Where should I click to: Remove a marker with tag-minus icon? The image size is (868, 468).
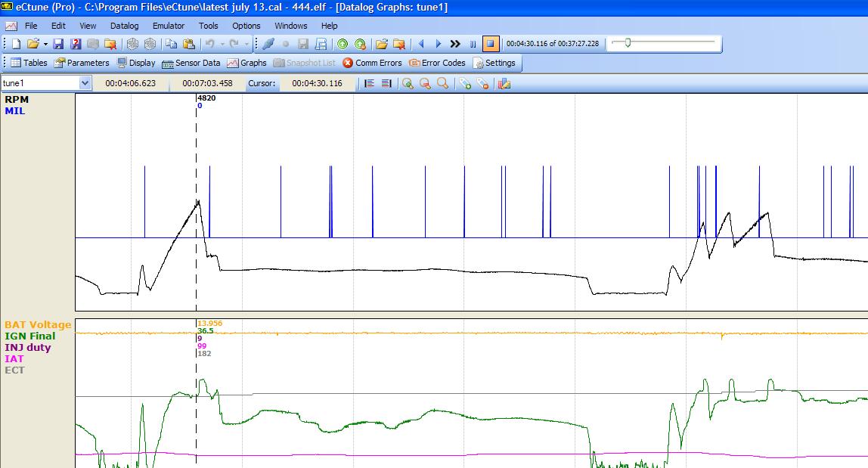pos(482,84)
